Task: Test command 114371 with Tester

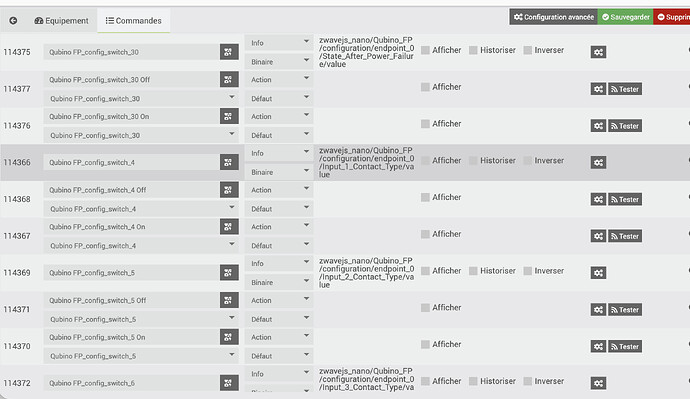Action: click(x=624, y=310)
